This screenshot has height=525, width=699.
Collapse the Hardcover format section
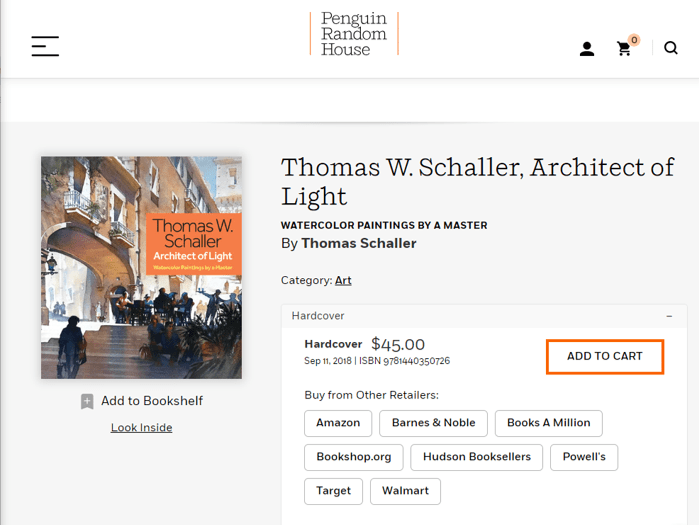(669, 316)
